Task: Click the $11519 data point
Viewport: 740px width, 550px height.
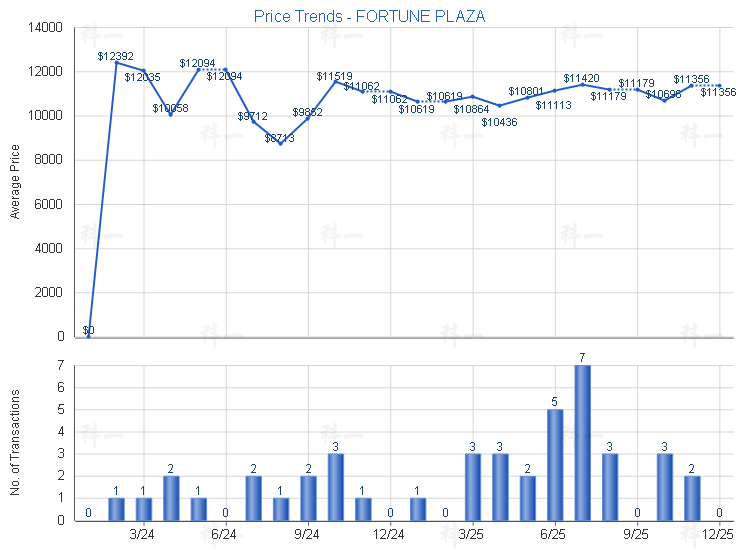Action: [336, 81]
